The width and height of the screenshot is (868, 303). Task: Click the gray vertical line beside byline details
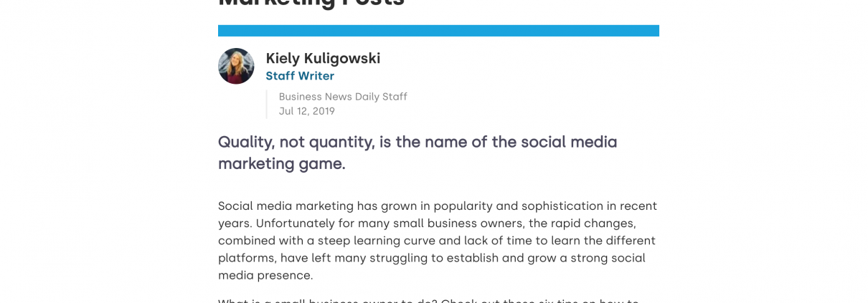[x=266, y=104]
